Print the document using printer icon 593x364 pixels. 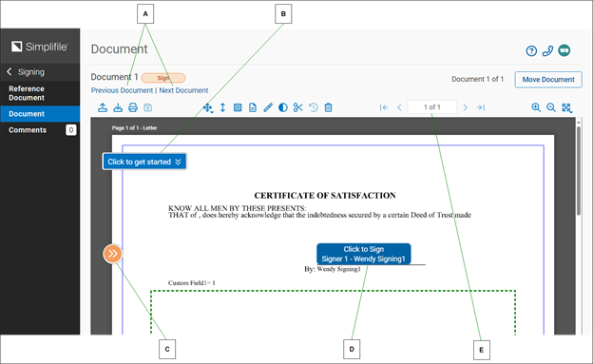coord(133,107)
